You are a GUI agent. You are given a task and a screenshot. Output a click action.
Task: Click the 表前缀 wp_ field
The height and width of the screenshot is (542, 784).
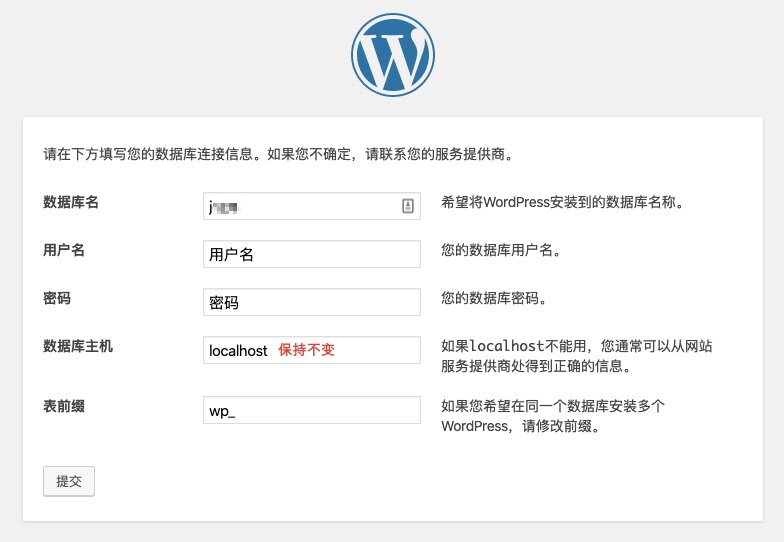[312, 410]
